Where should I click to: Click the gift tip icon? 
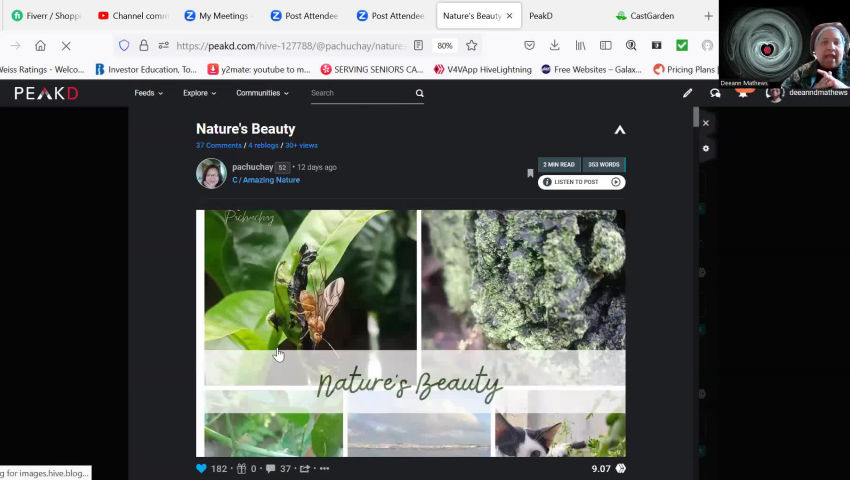(x=241, y=469)
